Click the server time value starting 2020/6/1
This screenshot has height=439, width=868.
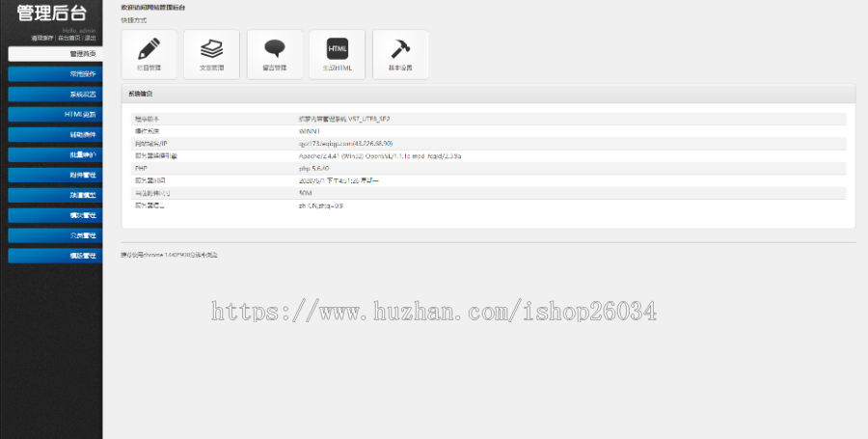[339, 180]
